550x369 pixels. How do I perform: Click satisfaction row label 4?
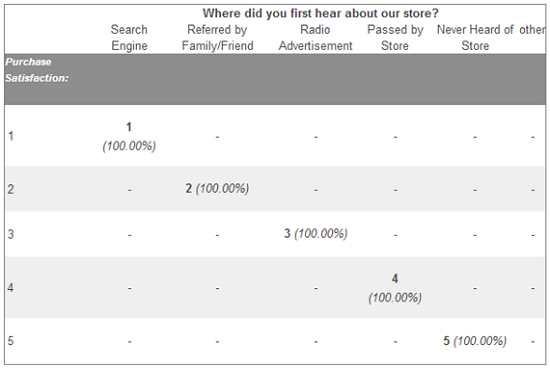(11, 288)
